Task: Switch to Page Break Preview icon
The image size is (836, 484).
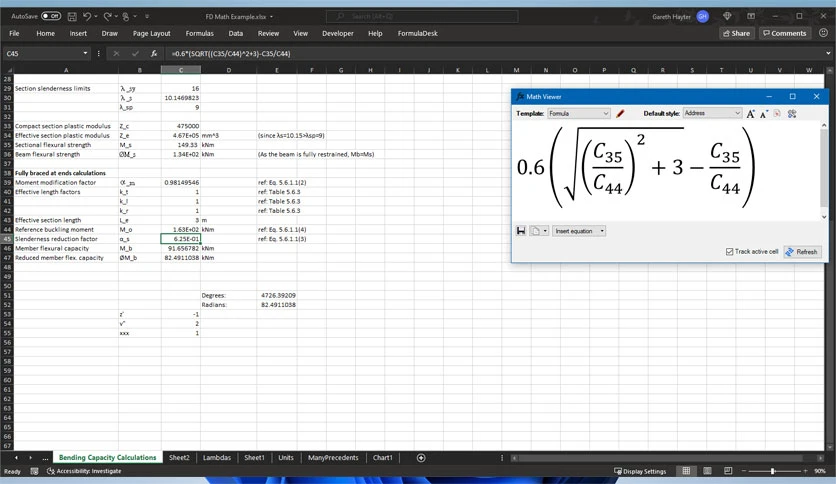Action: point(728,471)
